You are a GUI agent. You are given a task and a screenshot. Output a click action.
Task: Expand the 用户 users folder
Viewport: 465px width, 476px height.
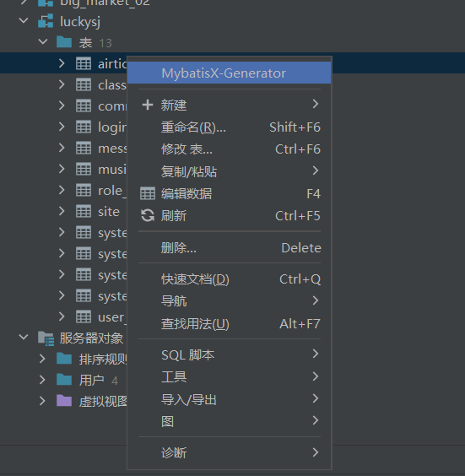pos(42,380)
